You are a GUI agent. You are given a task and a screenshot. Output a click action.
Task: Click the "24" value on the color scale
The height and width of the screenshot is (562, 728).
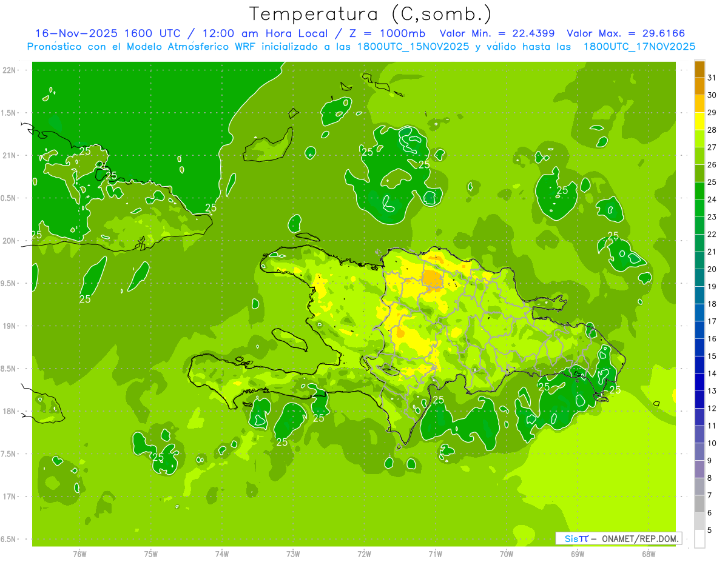pyautogui.click(x=712, y=199)
